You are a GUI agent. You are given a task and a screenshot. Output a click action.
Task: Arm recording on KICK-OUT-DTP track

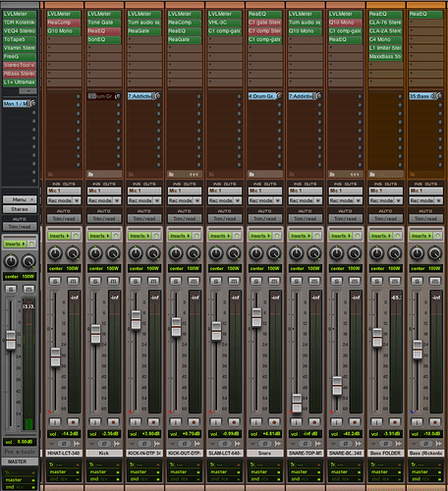194,422
